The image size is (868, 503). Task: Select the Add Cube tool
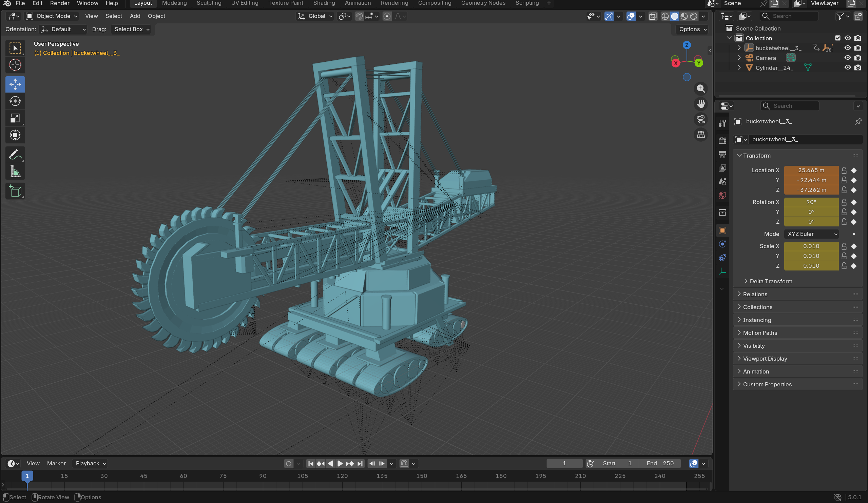(15, 191)
